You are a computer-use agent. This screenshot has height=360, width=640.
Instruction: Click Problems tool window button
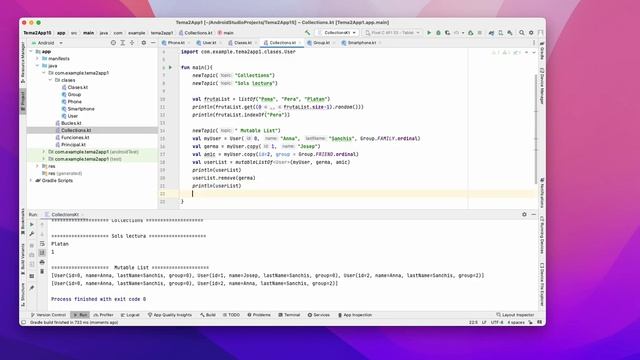pyautogui.click(x=259, y=315)
